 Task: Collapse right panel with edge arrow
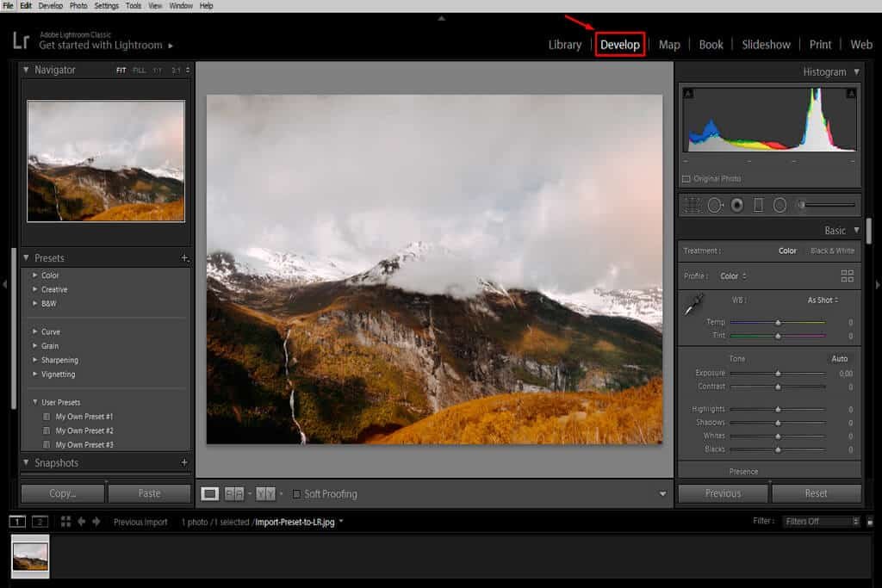(x=878, y=285)
